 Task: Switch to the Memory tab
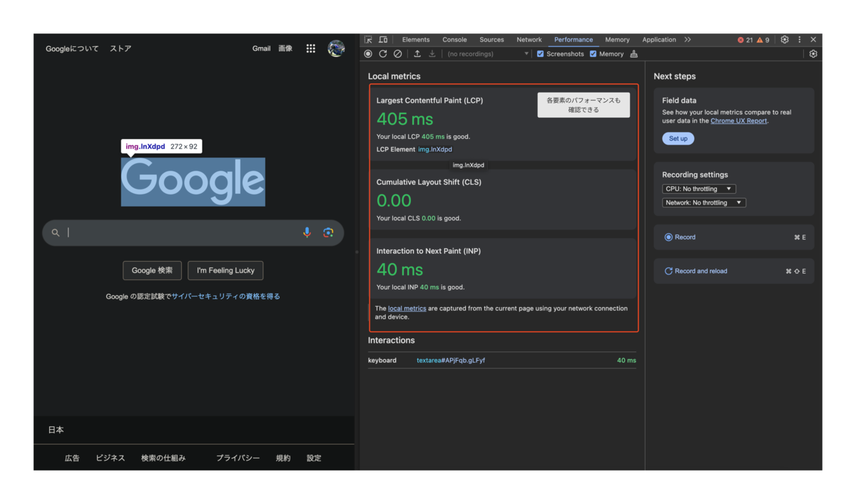pyautogui.click(x=618, y=40)
